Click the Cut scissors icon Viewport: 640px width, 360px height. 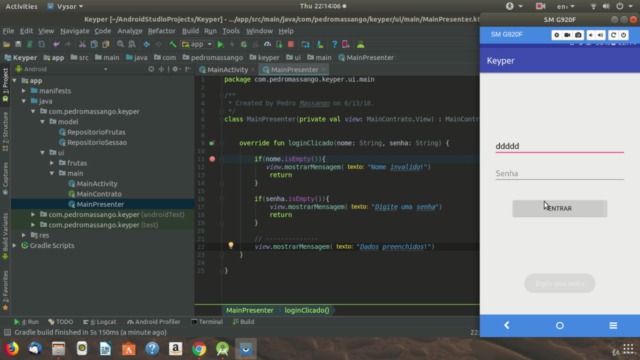click(x=82, y=44)
